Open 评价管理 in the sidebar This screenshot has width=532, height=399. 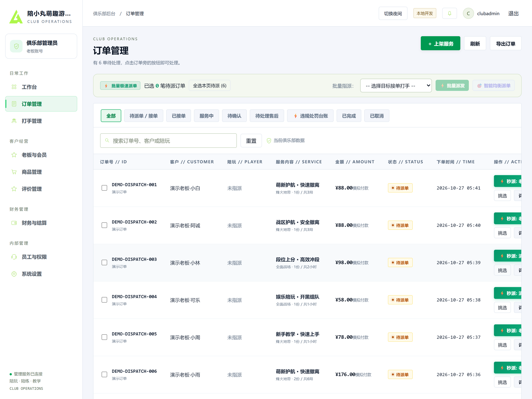click(41, 189)
